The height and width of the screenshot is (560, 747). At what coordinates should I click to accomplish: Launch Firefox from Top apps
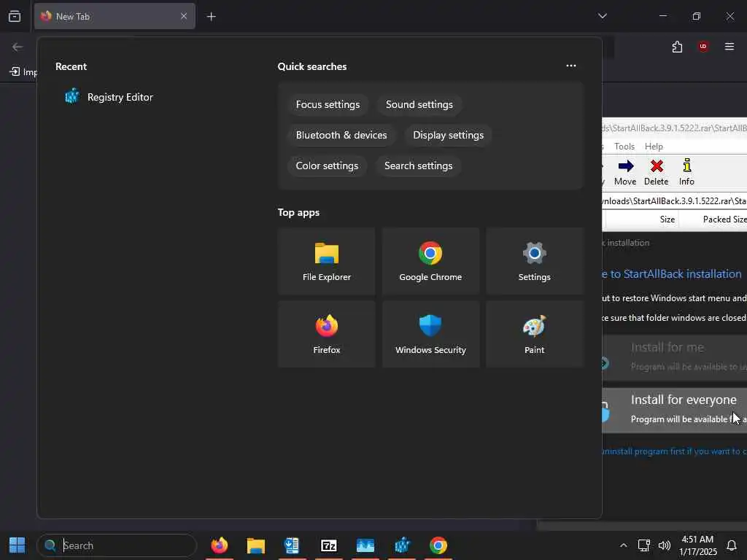click(326, 334)
